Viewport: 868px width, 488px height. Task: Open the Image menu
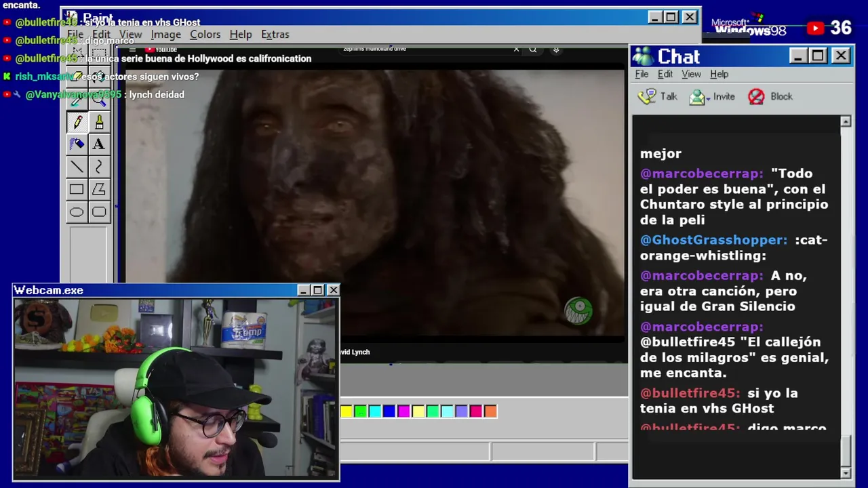pos(165,35)
